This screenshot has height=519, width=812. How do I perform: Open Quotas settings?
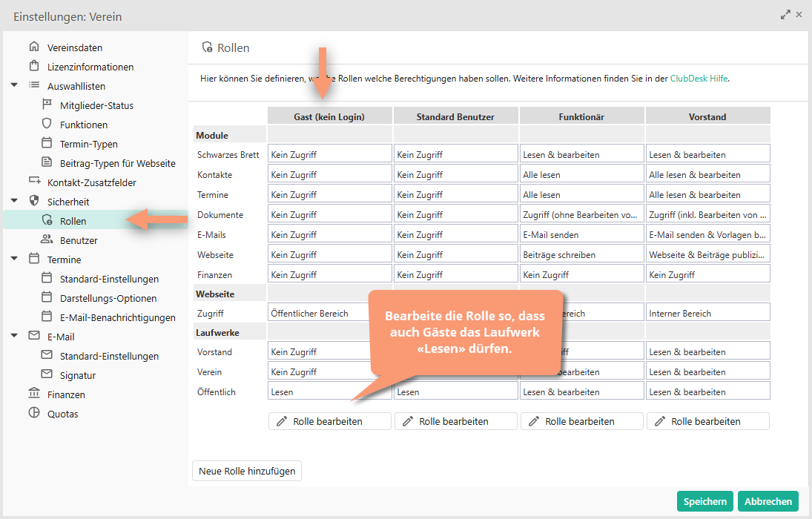(62, 414)
